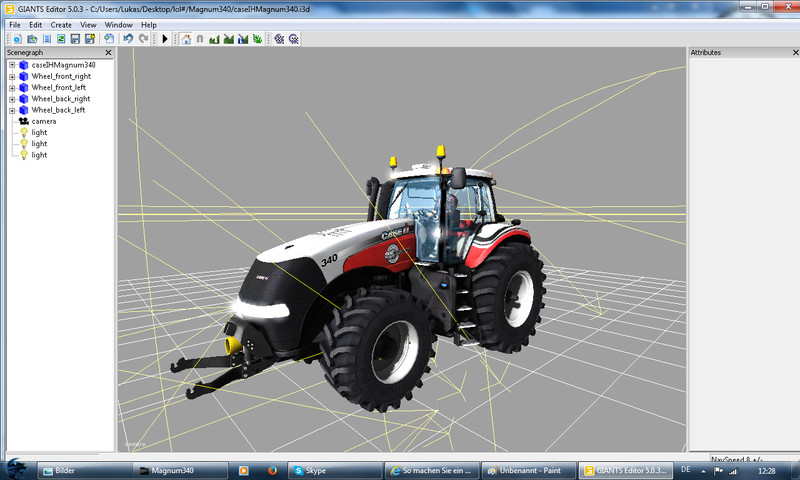Expand the Wheel_back_right node

coord(12,99)
